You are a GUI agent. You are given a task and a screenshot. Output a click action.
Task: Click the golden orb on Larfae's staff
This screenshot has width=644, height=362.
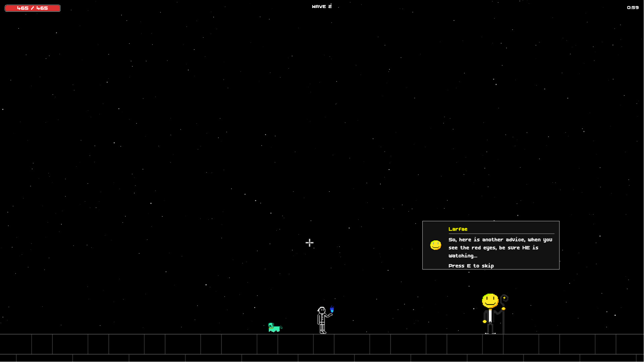[x=503, y=309]
